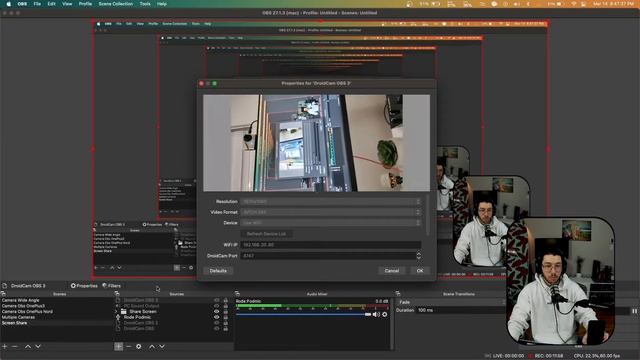Remove selected scene with minus icon
The width and height of the screenshot is (640, 360).
15,347
